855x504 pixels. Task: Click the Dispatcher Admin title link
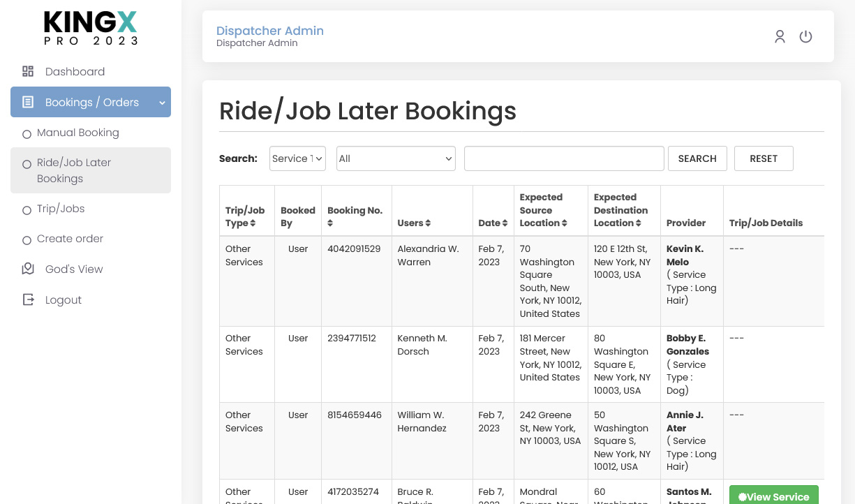pyautogui.click(x=270, y=31)
